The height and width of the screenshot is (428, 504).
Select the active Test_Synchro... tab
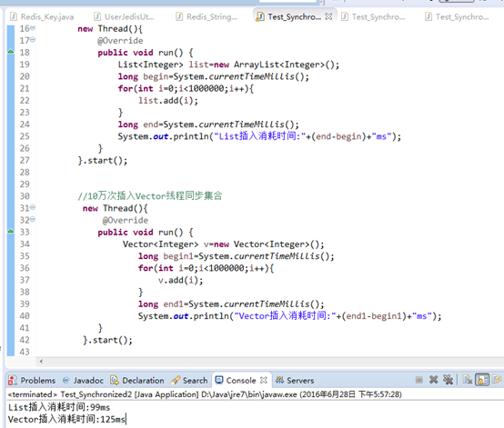coord(295,16)
